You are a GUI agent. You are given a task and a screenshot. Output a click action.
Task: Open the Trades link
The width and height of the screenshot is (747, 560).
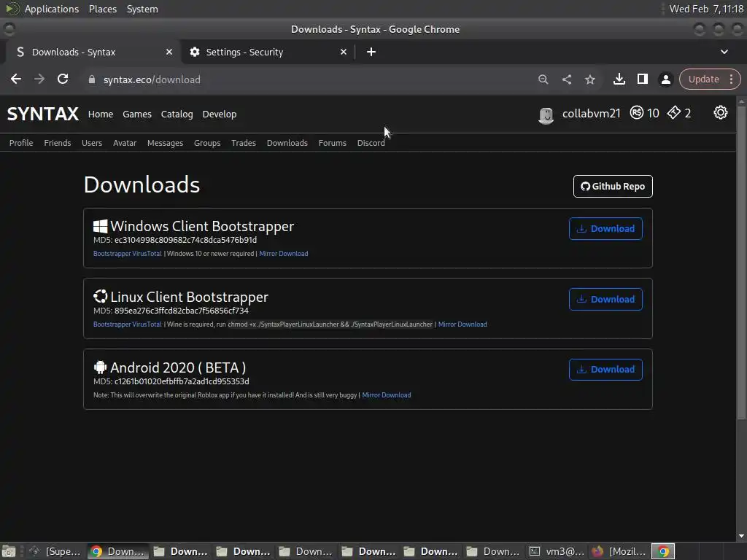click(x=244, y=143)
